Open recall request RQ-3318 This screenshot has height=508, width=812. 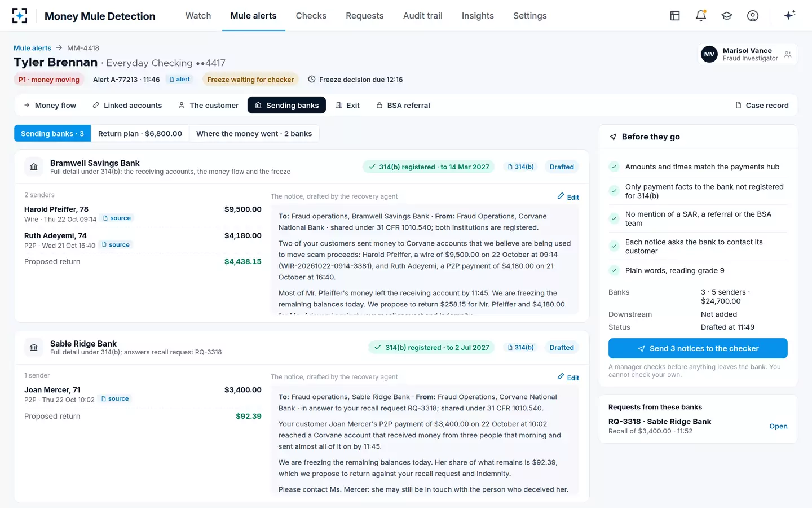[x=778, y=426]
